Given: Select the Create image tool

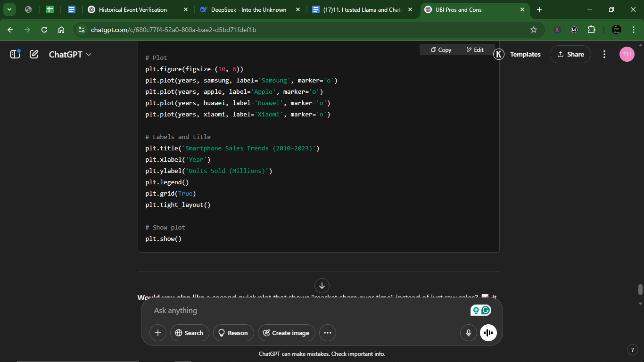Looking at the screenshot, I should tap(286, 333).
